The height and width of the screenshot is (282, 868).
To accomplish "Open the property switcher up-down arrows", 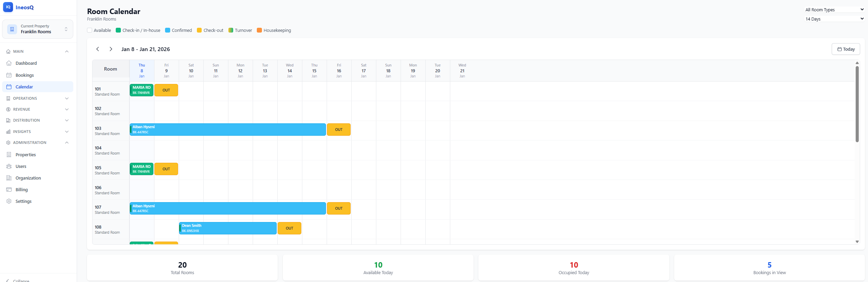I will coord(66,29).
